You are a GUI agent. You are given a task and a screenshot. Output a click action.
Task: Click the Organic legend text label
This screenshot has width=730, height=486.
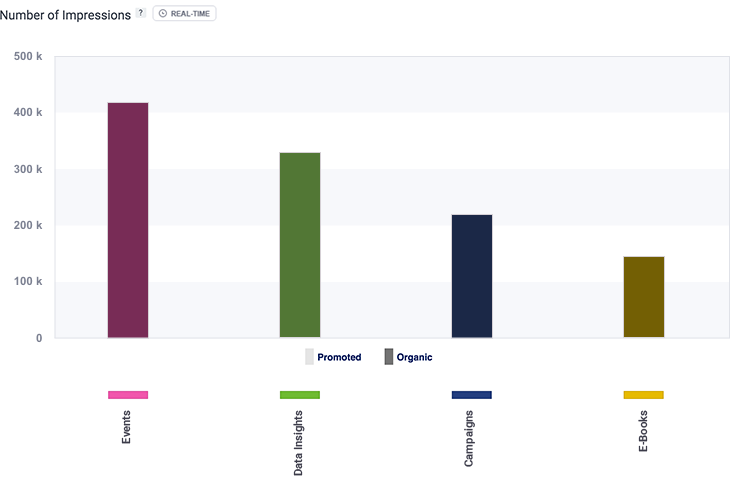coord(414,357)
